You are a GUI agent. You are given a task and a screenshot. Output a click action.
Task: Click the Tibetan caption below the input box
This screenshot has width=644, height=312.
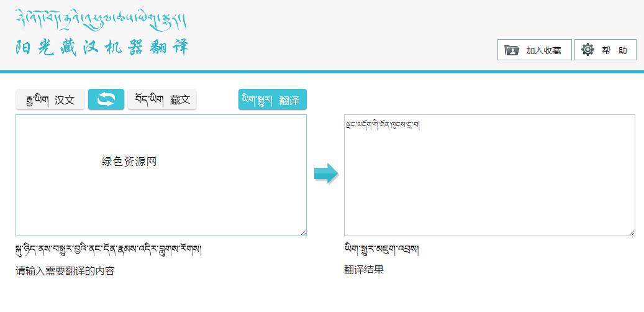coord(108,250)
